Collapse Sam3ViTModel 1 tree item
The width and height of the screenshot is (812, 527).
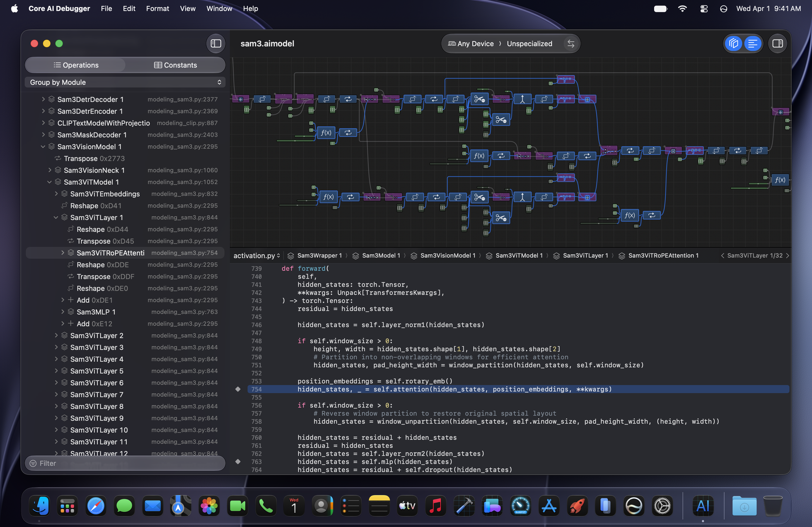pyautogui.click(x=50, y=182)
